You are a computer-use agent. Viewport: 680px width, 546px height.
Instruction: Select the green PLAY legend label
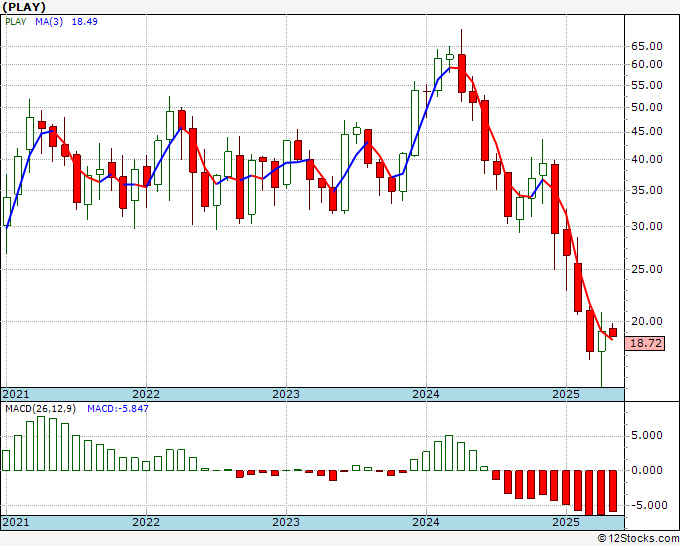tap(16, 22)
